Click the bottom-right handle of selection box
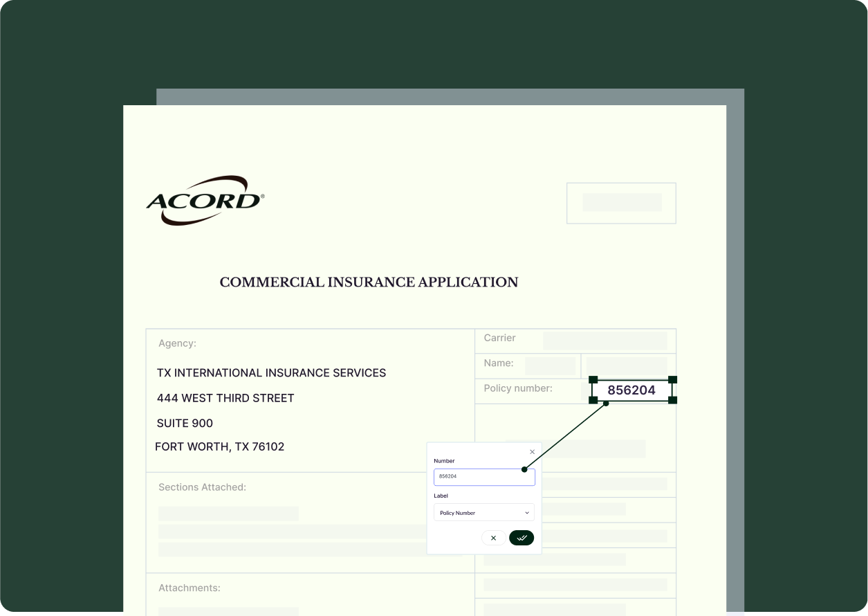 tap(672, 400)
